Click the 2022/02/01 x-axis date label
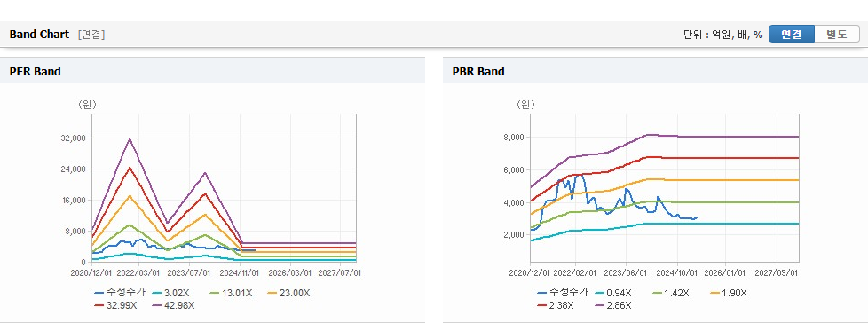Image resolution: width=868 pixels, height=323 pixels. coord(576,272)
